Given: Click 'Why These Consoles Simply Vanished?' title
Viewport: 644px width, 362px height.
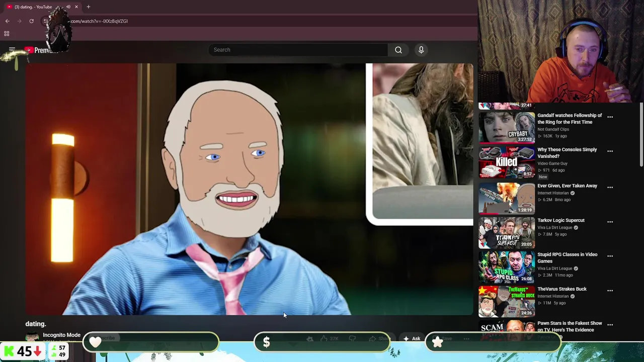Looking at the screenshot, I should 567,153.
